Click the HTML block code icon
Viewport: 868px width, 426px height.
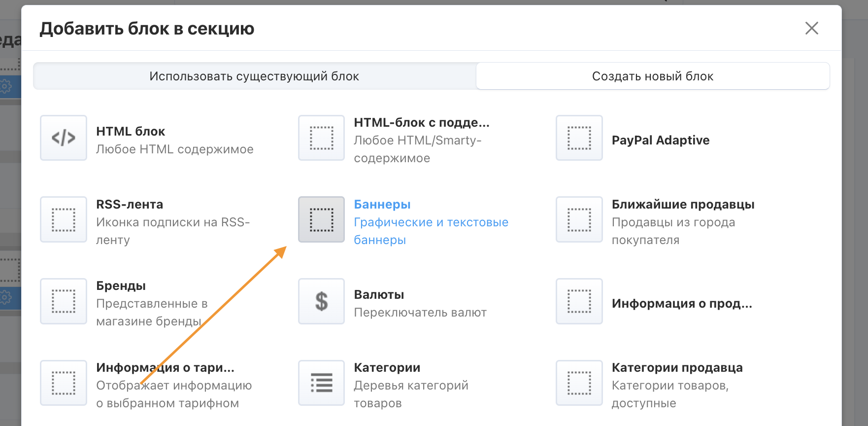tap(64, 138)
